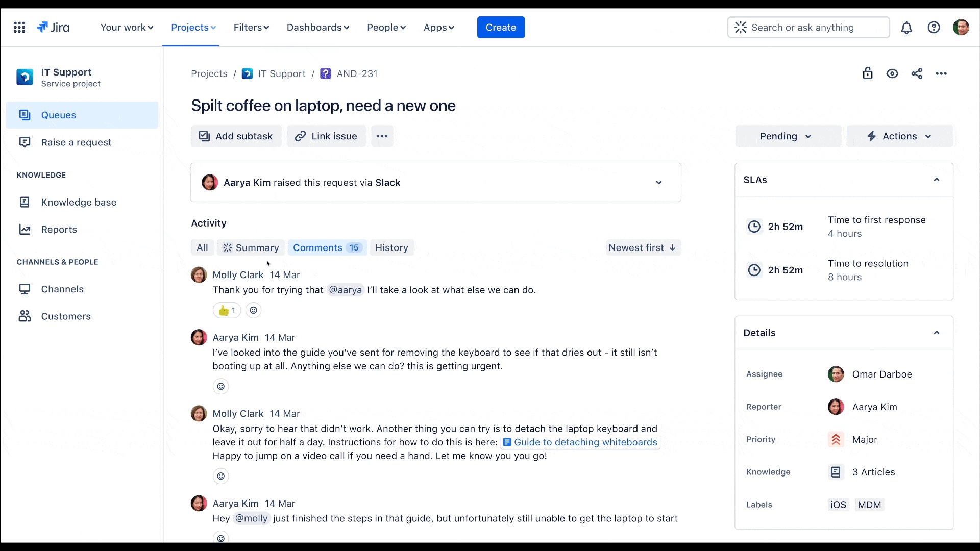
Task: Add reaction to Molly's detach keyboard comment
Action: tap(220, 476)
